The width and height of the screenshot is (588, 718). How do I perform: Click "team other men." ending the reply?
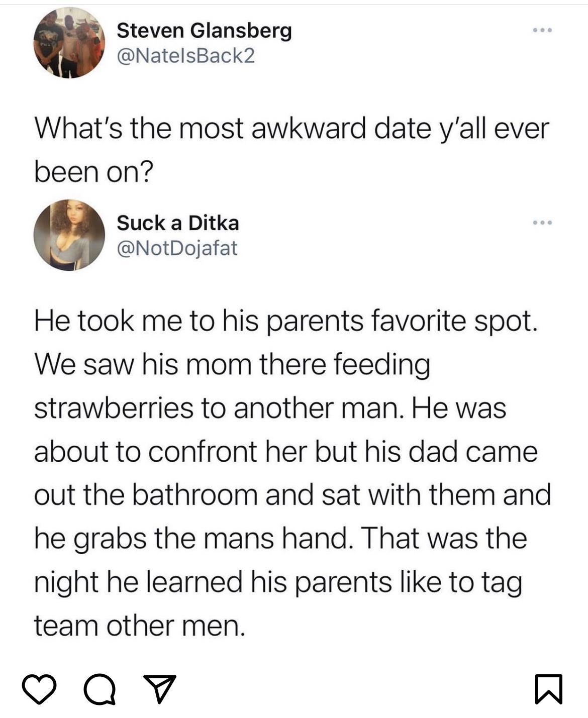coord(139,626)
